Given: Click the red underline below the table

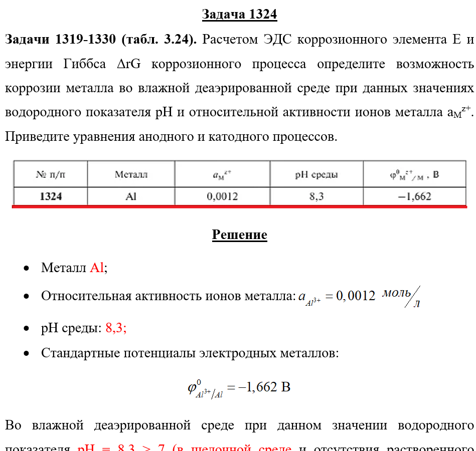Looking at the screenshot, I should coord(240,207).
